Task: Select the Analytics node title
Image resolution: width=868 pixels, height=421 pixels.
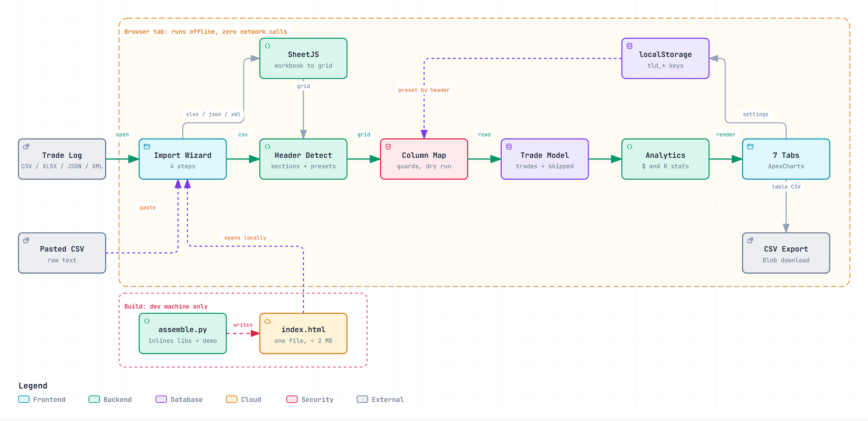Action: coord(665,156)
